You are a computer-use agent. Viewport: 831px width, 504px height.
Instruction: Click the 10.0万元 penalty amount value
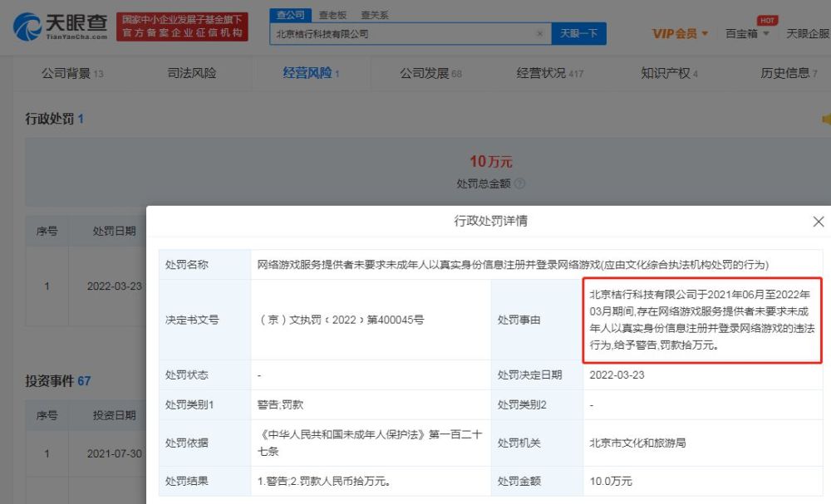[611, 482]
